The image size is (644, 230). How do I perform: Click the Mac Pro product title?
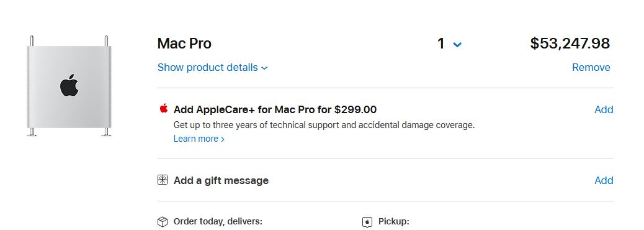point(184,44)
